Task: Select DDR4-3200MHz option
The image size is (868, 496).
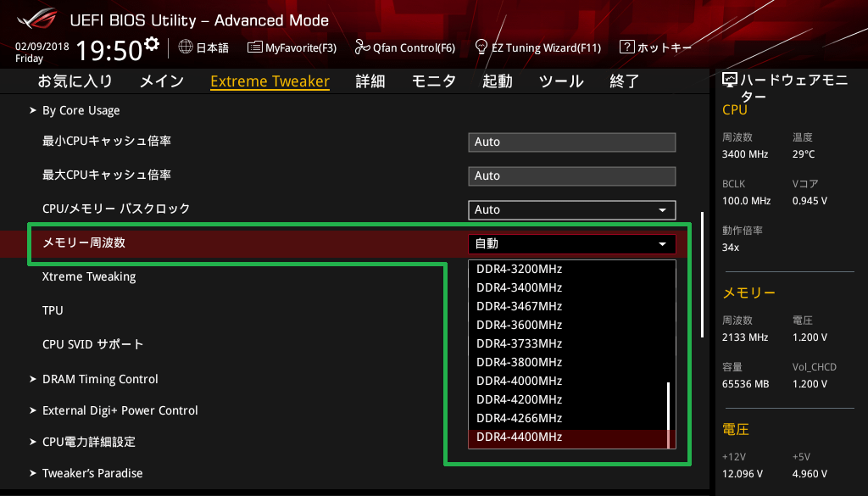Action: [569, 269]
